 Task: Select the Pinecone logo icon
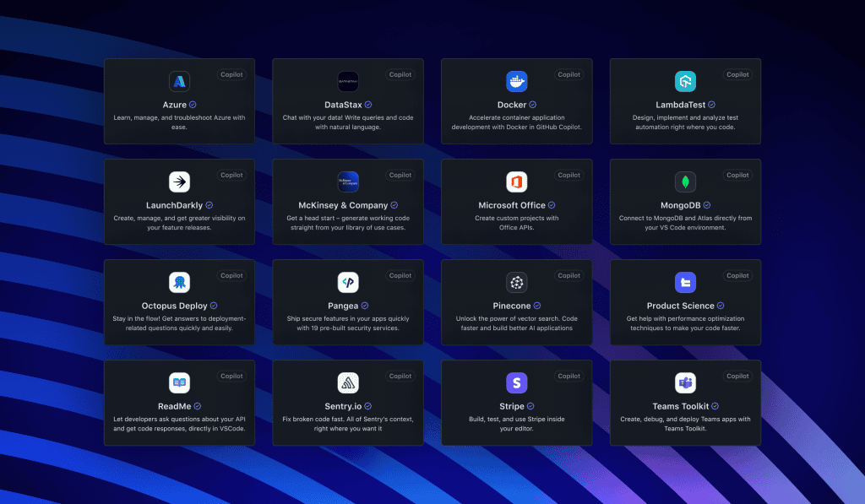click(x=517, y=282)
